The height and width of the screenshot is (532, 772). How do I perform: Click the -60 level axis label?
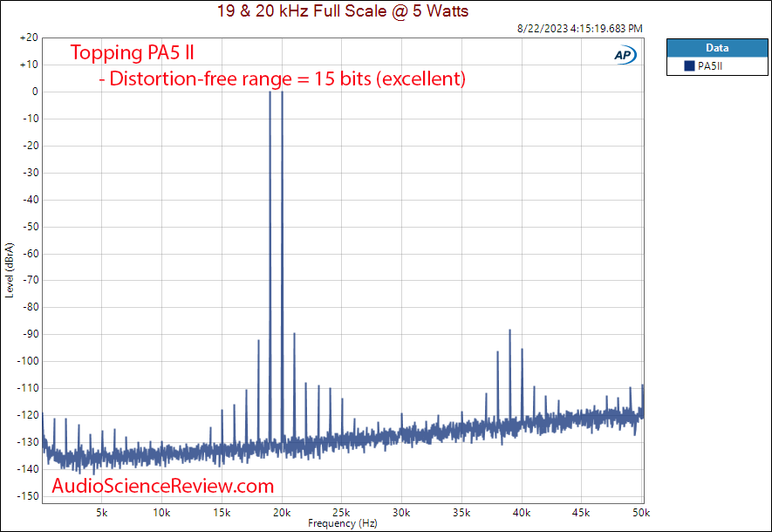click(31, 254)
